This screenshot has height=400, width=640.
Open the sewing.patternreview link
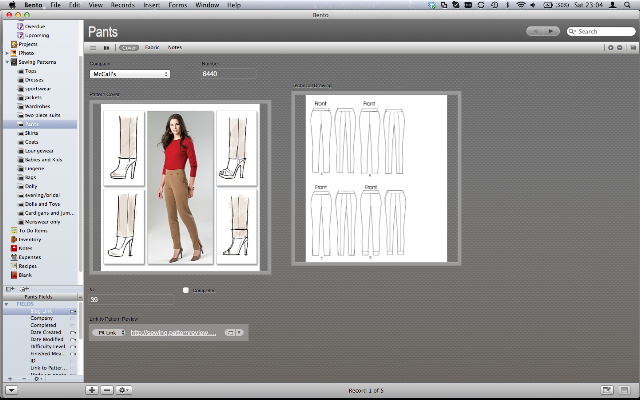point(172,332)
